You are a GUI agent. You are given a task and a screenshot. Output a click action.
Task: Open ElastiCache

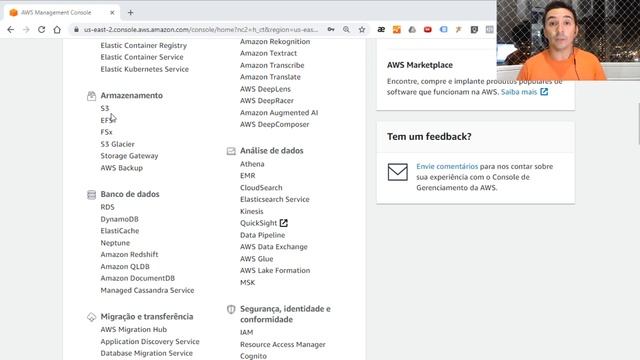pos(120,231)
